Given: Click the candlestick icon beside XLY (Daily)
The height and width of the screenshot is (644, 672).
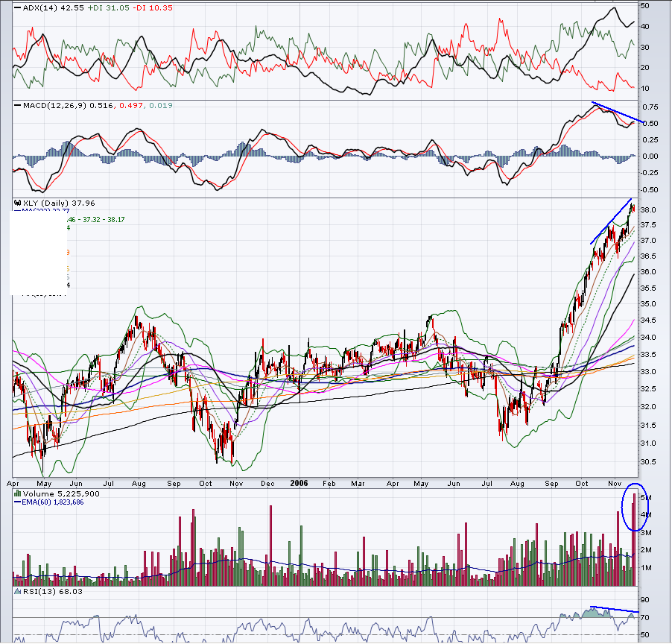Looking at the screenshot, I should 18,203.
